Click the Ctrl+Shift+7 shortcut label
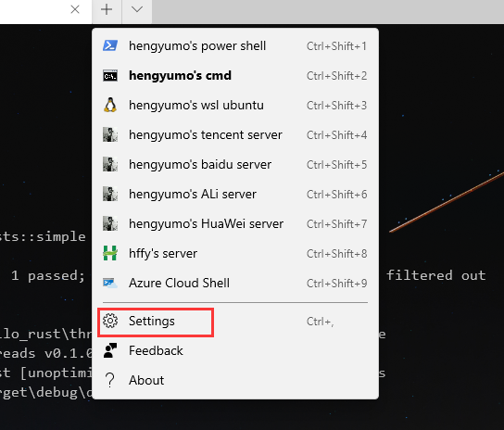 (336, 224)
